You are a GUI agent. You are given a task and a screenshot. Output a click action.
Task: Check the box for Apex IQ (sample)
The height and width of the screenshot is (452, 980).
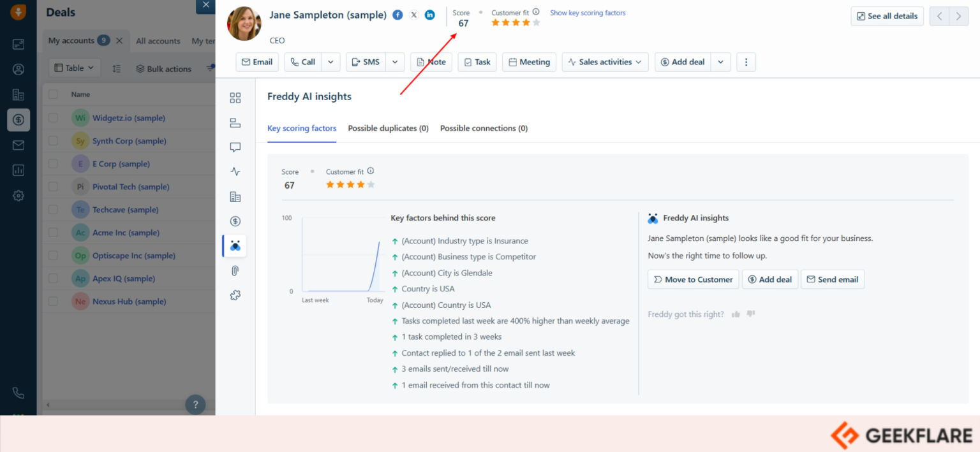click(x=53, y=279)
